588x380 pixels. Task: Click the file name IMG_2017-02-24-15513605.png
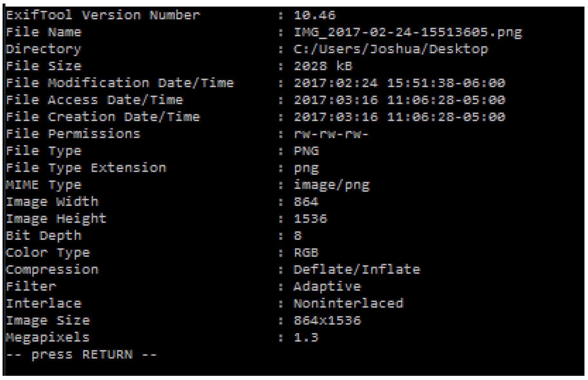click(x=408, y=32)
